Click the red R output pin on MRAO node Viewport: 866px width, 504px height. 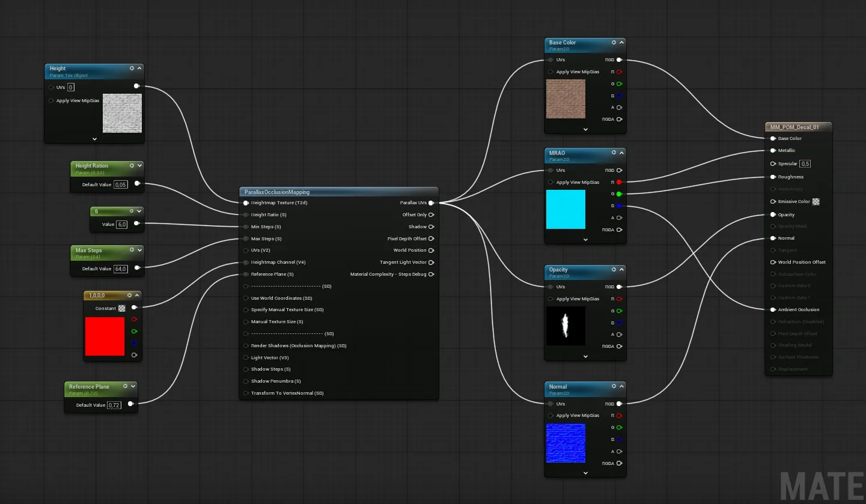pyautogui.click(x=619, y=182)
